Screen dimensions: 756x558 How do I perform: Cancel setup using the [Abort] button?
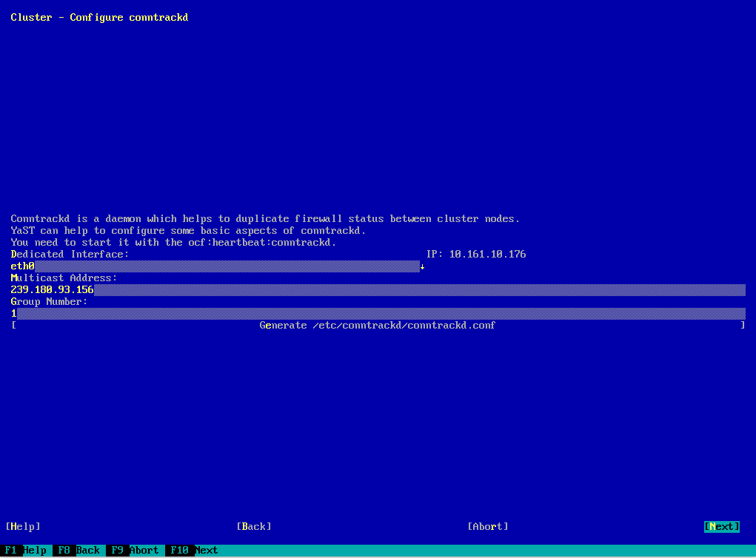point(488,526)
